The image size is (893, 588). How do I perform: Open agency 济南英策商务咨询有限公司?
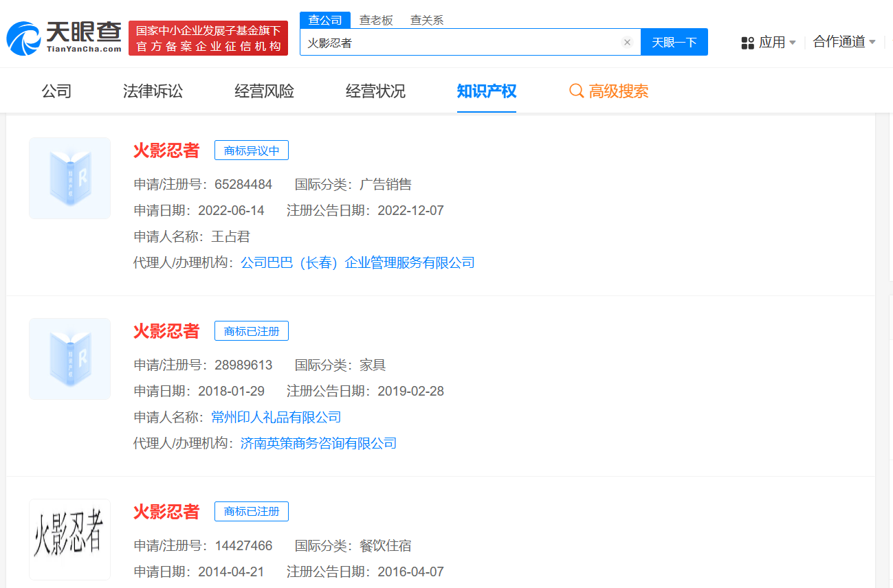pos(318,443)
